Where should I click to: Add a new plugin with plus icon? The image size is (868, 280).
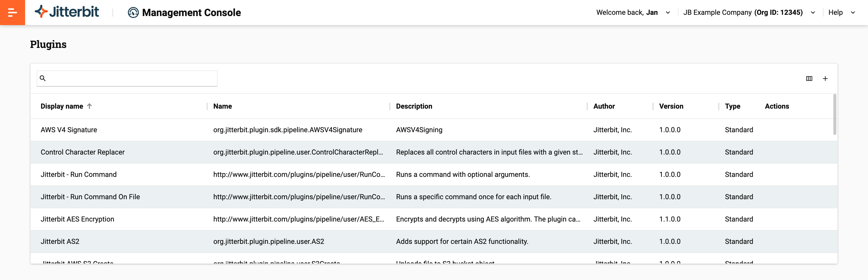[825, 79]
